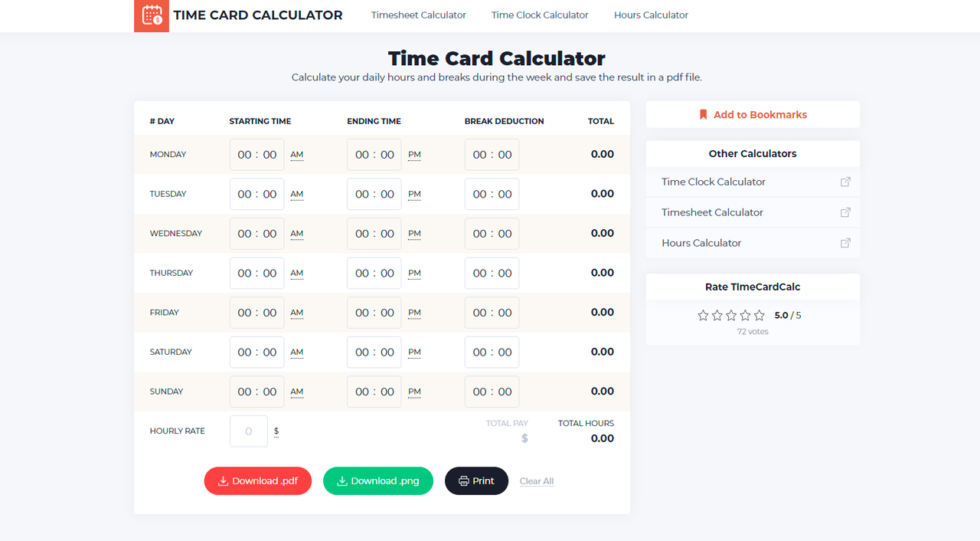Screen dimensions: 980x541
Task: Click the download icon on Download .png
Action: pyautogui.click(x=343, y=480)
